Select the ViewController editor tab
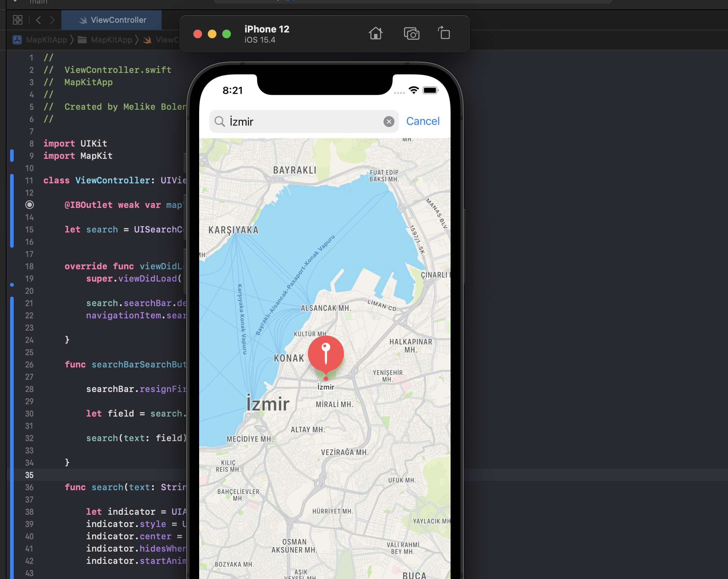 pyautogui.click(x=111, y=20)
